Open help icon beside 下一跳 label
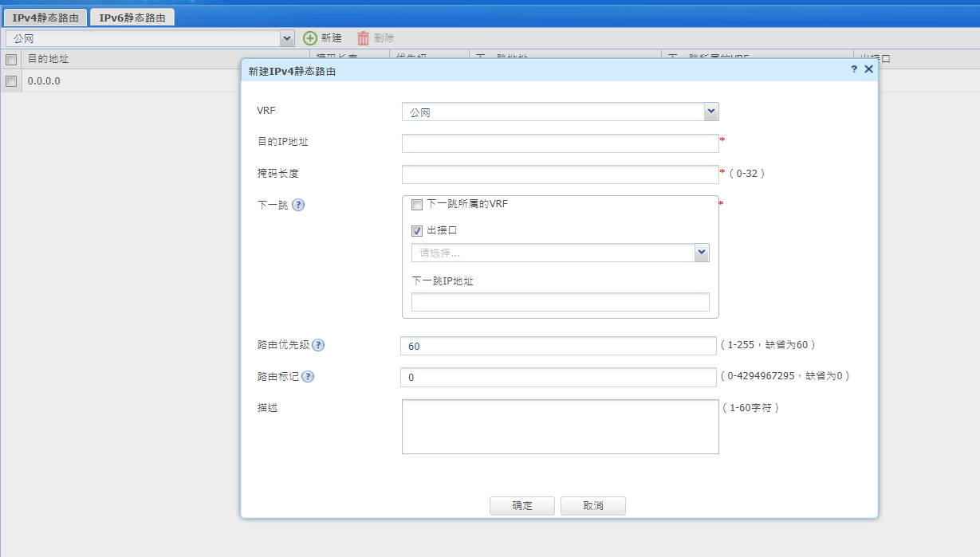 [x=298, y=205]
